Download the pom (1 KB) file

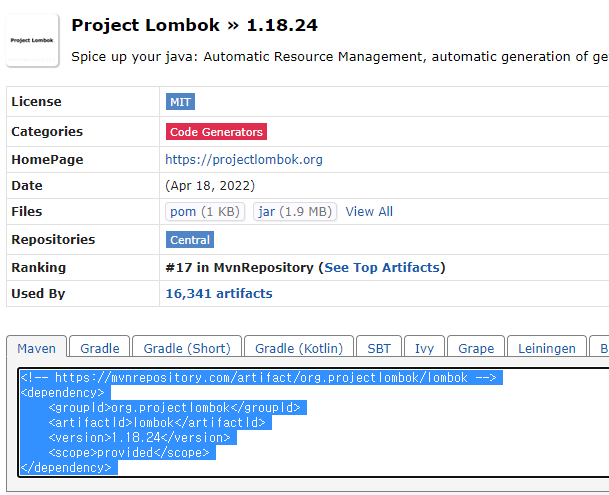pos(205,212)
